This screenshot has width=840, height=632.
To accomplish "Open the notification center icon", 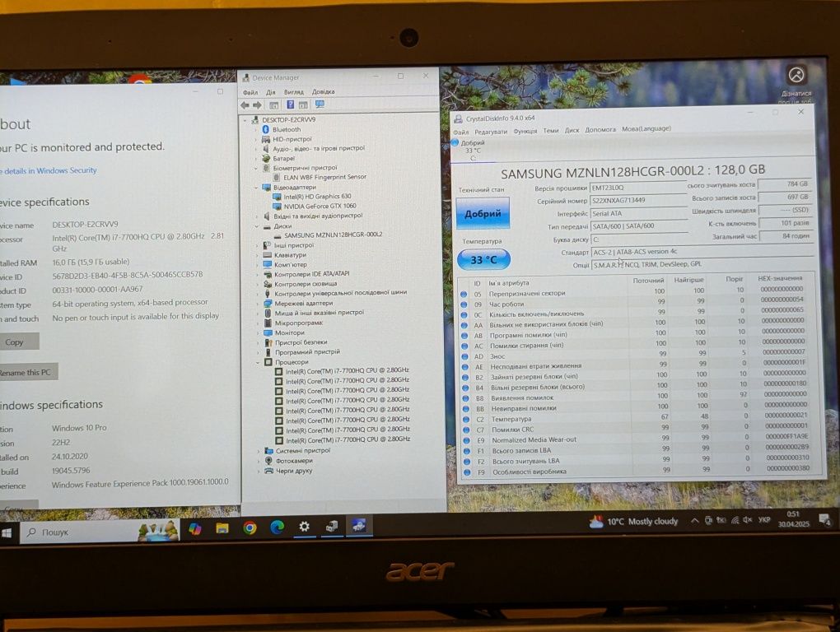I will [825, 519].
